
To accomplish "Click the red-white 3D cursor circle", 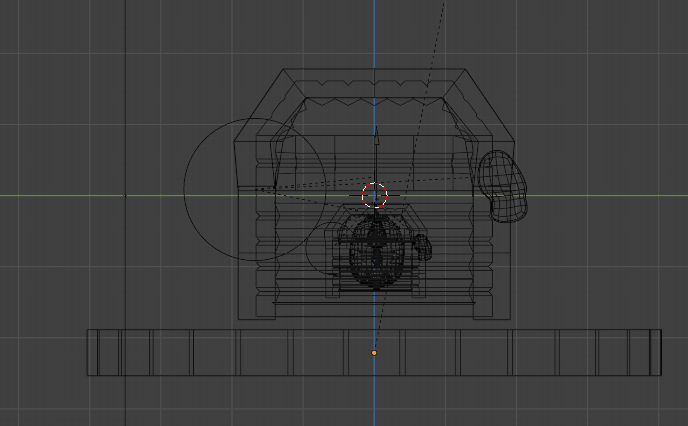I will 374,194.
